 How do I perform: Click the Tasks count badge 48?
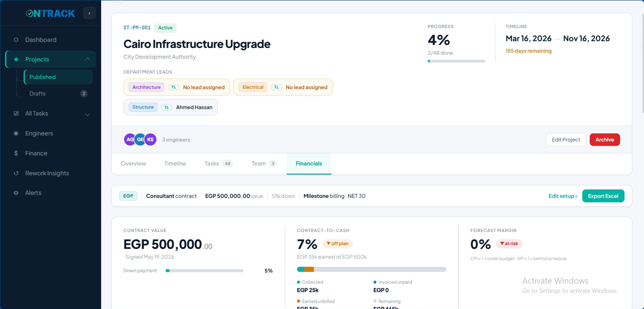[x=228, y=163]
